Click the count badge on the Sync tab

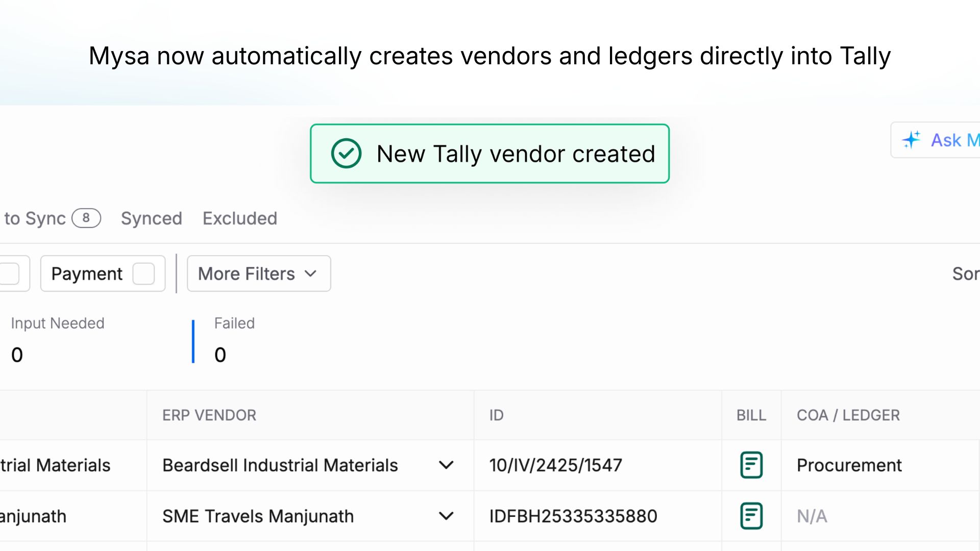point(86,218)
